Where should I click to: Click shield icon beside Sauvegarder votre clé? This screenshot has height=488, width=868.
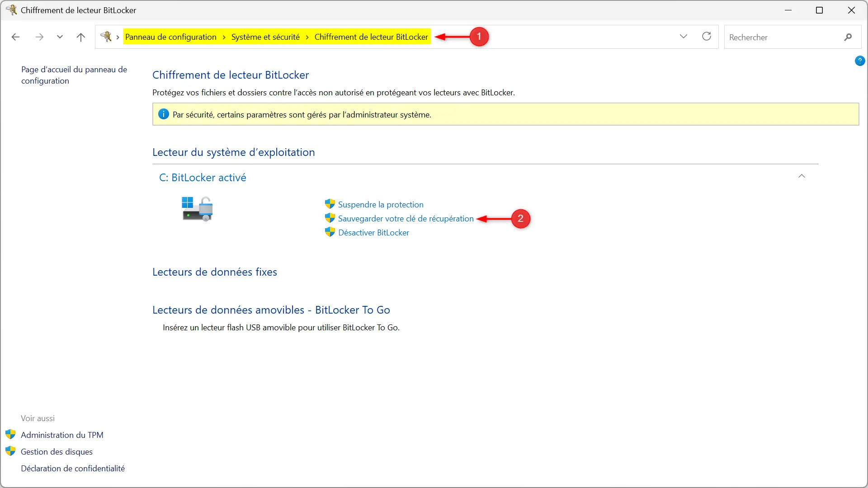(x=330, y=218)
